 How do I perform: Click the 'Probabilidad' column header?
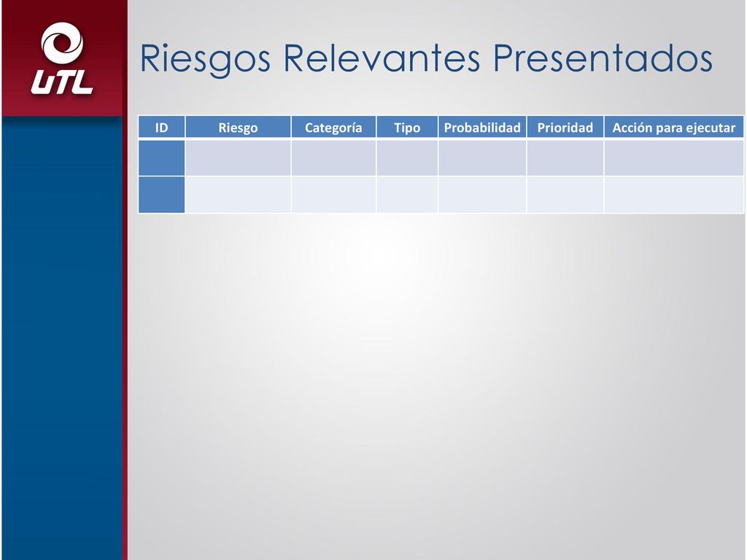click(482, 127)
